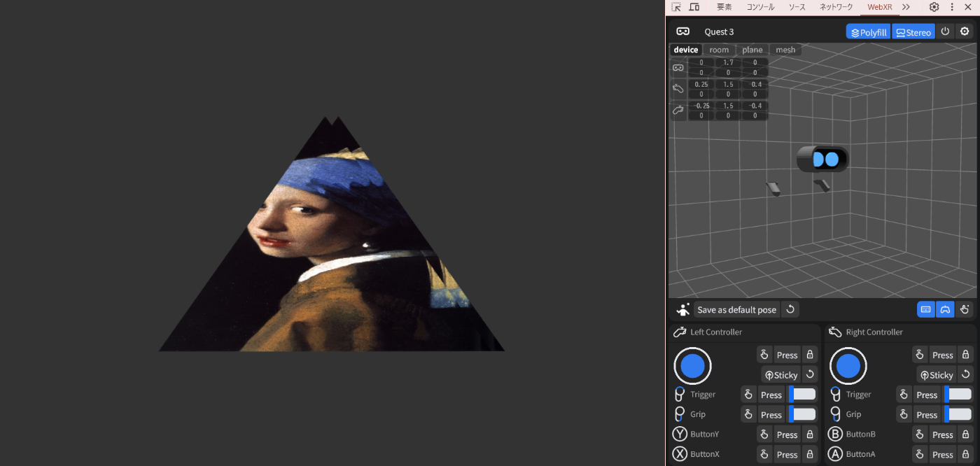Image resolution: width=980 pixels, height=466 pixels.
Task: Toggle Sticky for right thumbstick
Action: tap(936, 374)
